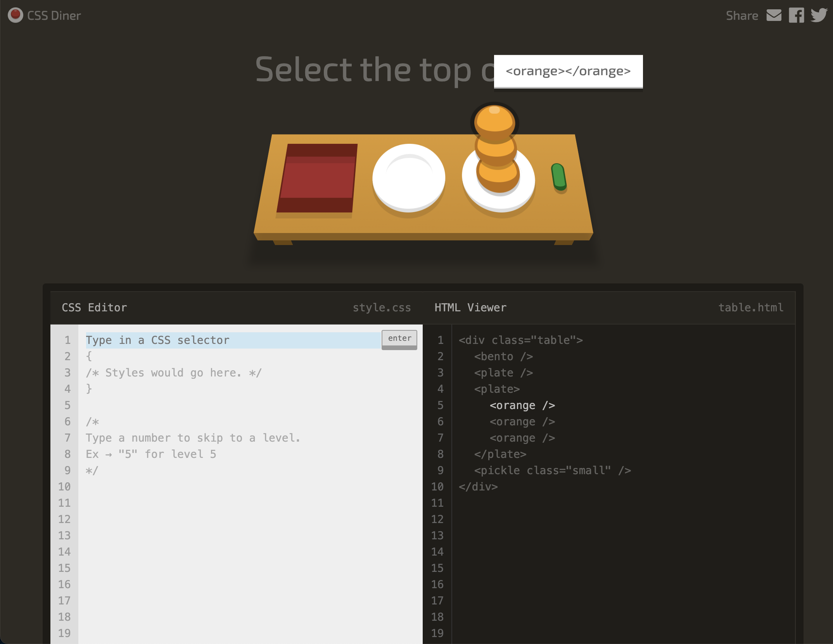Click the div class table opening line
Screen dimensions: 833x644
point(520,340)
